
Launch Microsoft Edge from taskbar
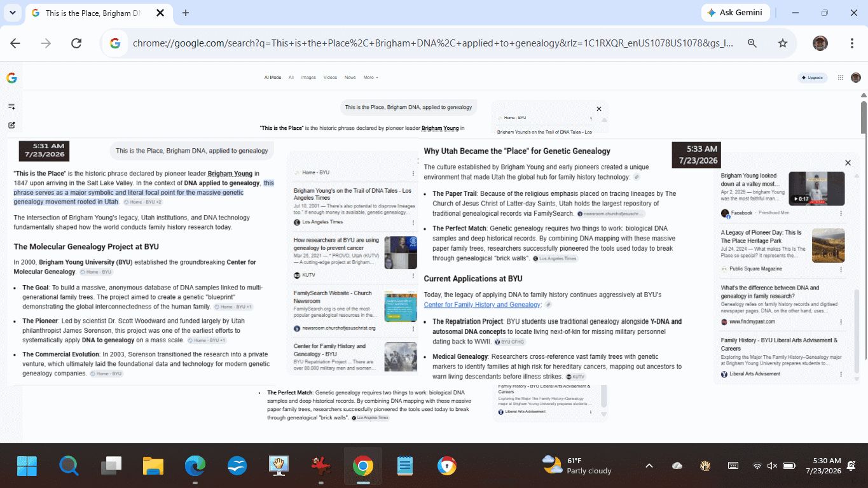pos(195,466)
